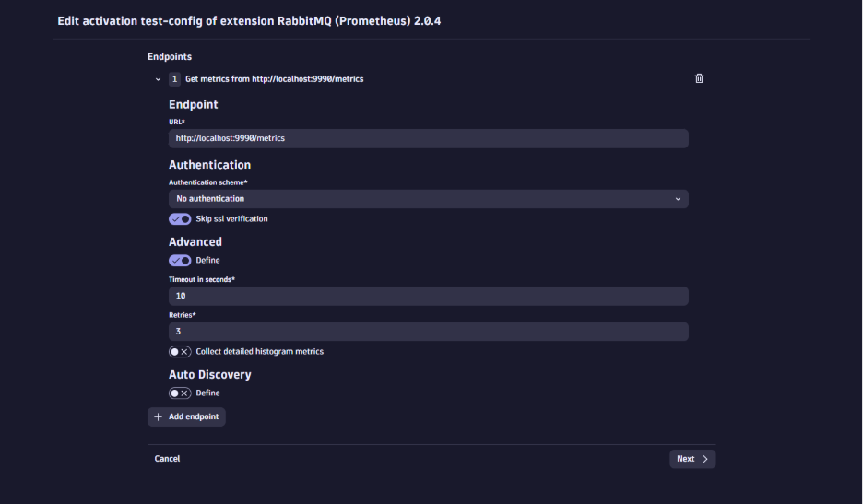Screen dimensions: 863x504
Task: Open the No authentication scheme dropdown
Action: click(428, 199)
